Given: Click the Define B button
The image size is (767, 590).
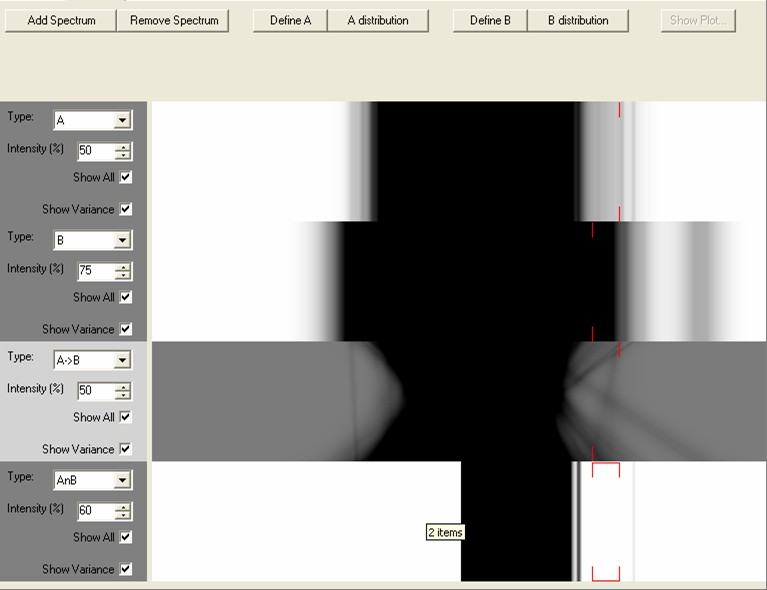Looking at the screenshot, I should 490,20.
